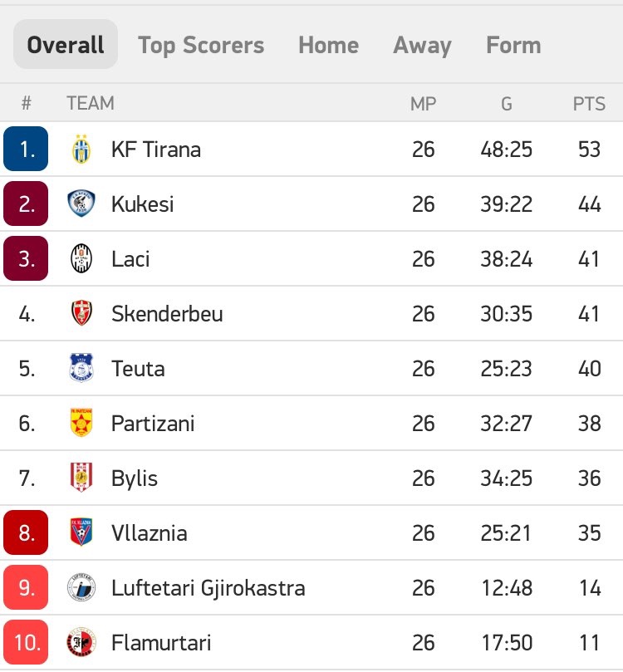Click the Skenderbeu red shield crest
Viewport: 623px width, 672px height.
(x=81, y=313)
